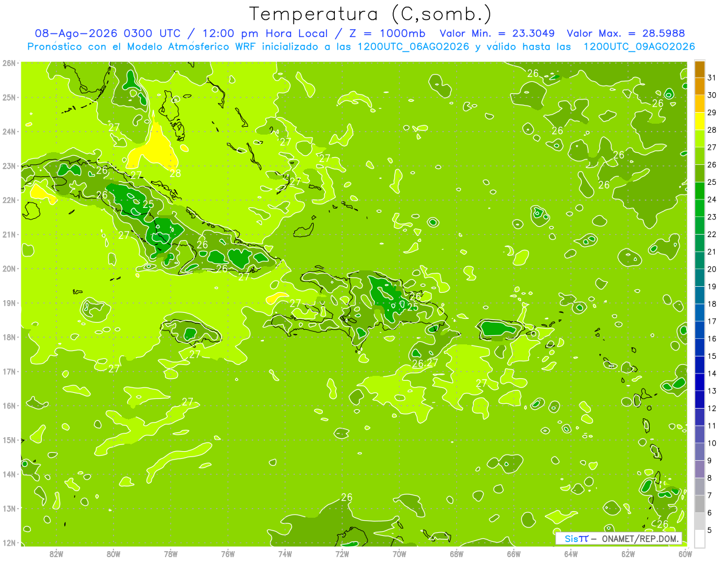This screenshot has width=728, height=562.
Task: Click the 22N latitude axis label
Action: click(8, 200)
